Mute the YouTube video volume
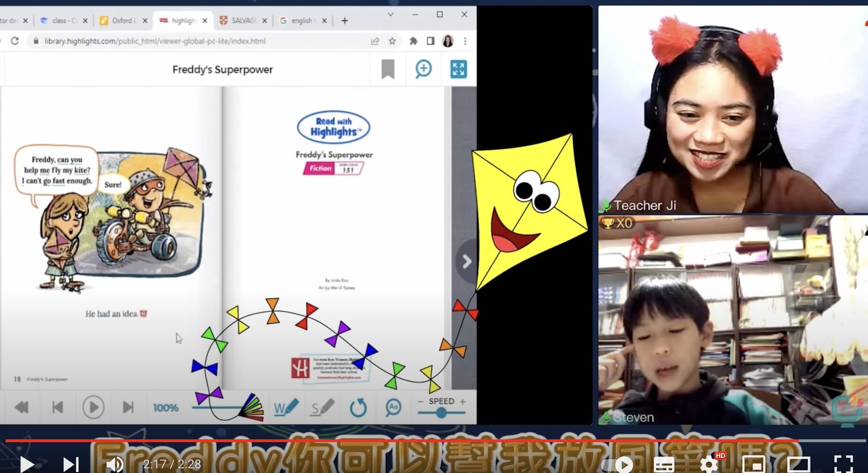This screenshot has height=473, width=868. point(114,464)
